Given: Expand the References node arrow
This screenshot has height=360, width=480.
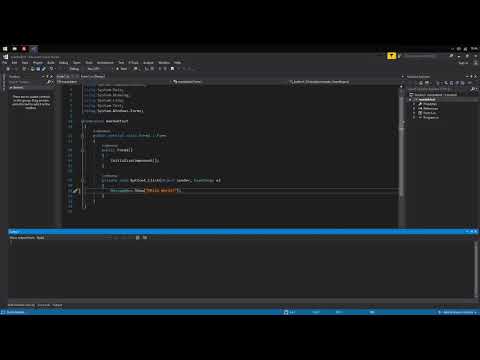Looking at the screenshot, I should 414,108.
